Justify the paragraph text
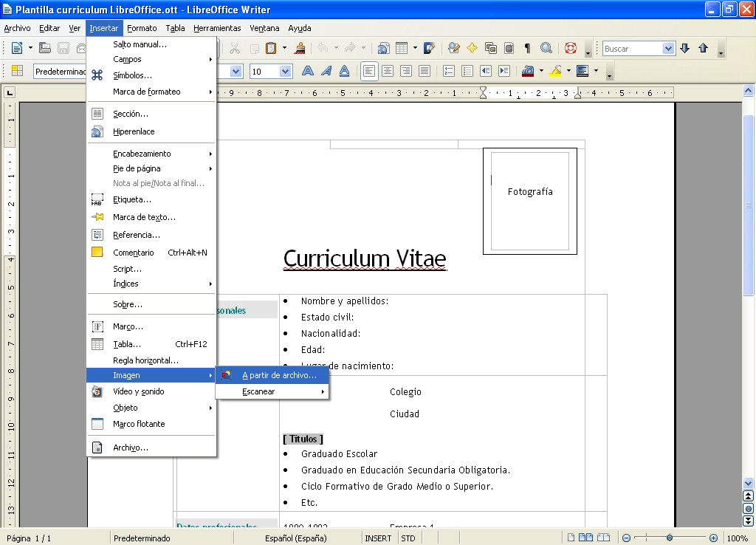Viewport: 756px width, 545px height. point(425,71)
